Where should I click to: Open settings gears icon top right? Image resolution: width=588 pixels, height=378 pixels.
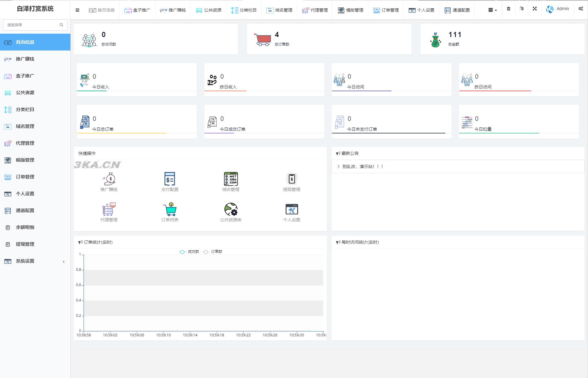tap(581, 9)
